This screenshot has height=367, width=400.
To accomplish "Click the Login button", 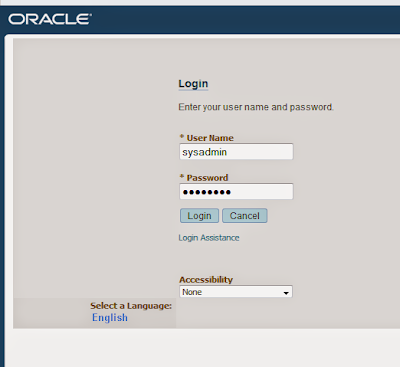I will pyautogui.click(x=199, y=216).
